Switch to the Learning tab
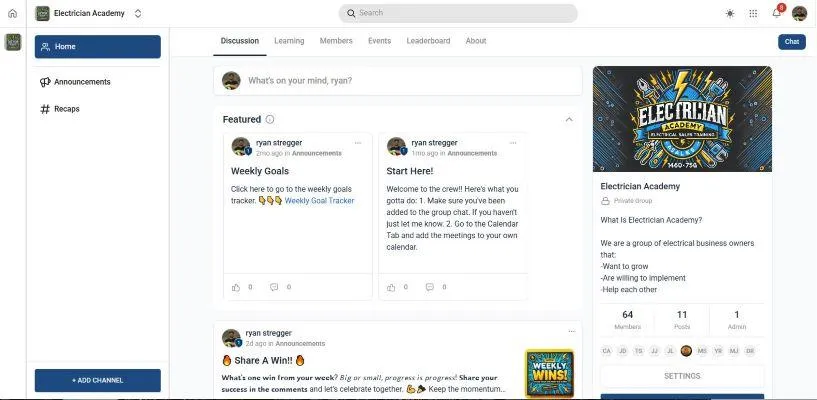The height and width of the screenshot is (400, 817). click(289, 41)
